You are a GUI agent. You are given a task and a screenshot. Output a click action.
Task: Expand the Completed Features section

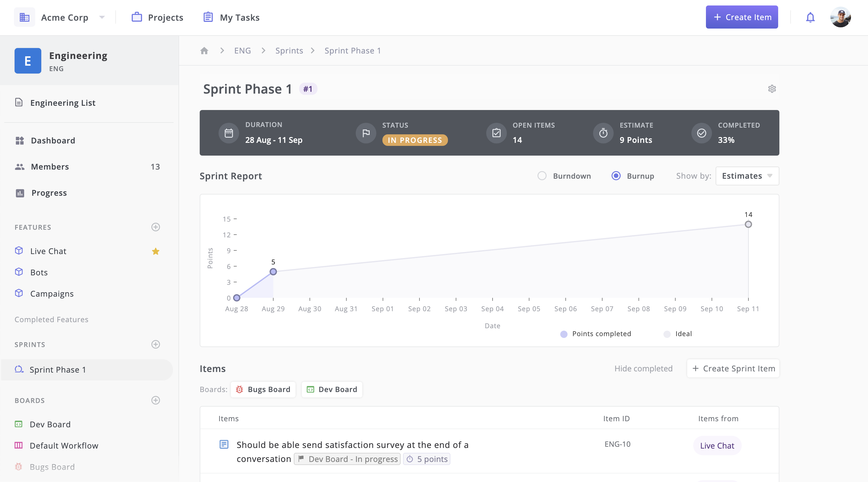point(51,319)
